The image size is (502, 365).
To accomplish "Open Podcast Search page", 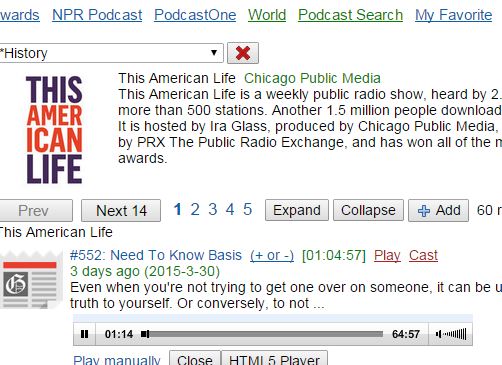I will pyautogui.click(x=350, y=15).
